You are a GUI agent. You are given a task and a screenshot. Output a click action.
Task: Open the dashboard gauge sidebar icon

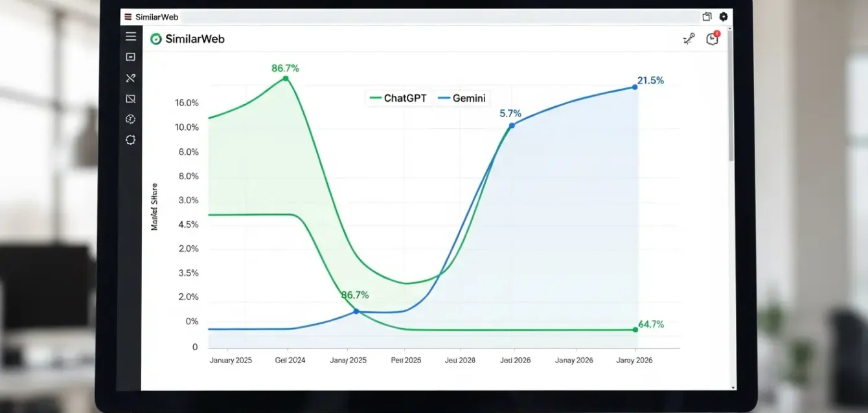(131, 119)
